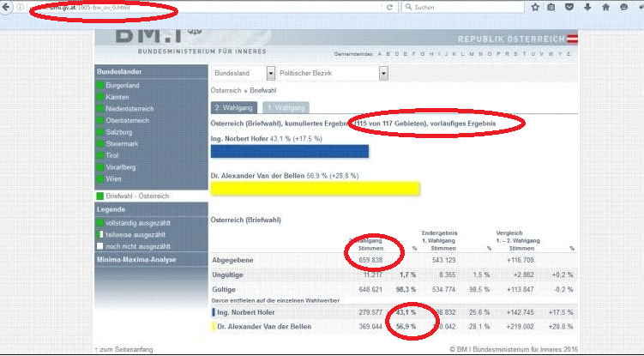This screenshot has height=356, width=644.
Task: Click the browser address bar
Action: tap(205, 8)
